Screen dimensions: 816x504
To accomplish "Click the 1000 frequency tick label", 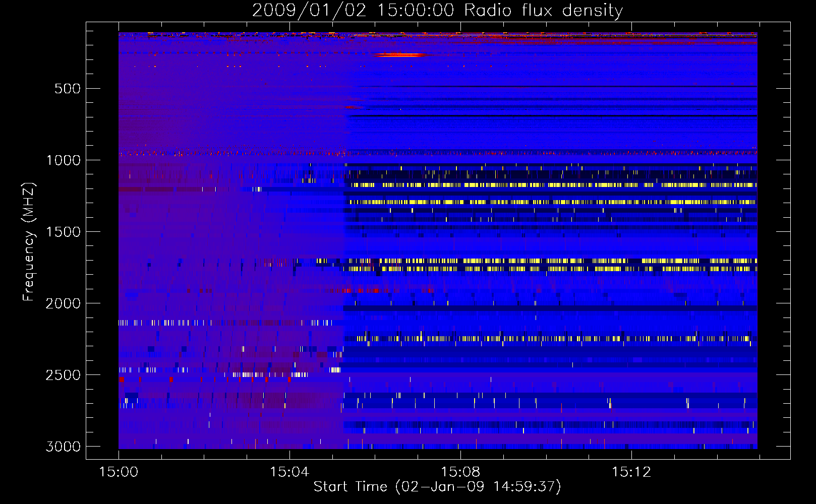I will [x=63, y=160].
